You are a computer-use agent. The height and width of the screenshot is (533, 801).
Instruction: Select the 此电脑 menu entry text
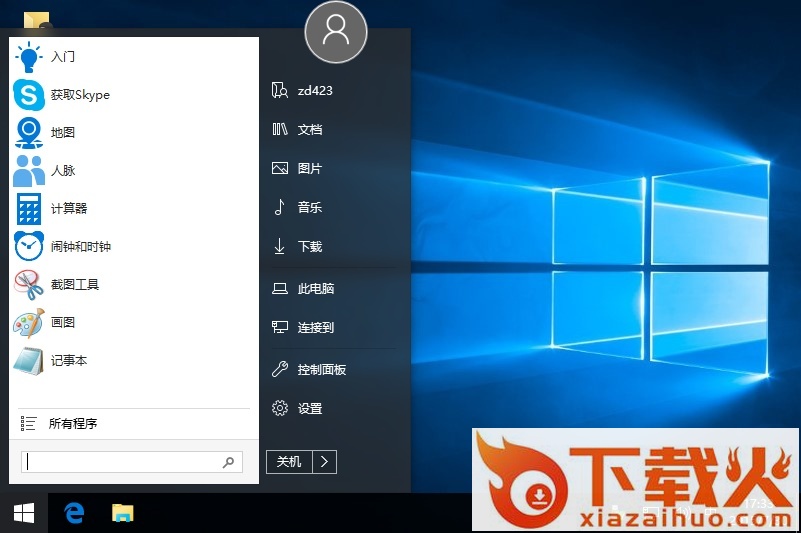[x=316, y=289]
